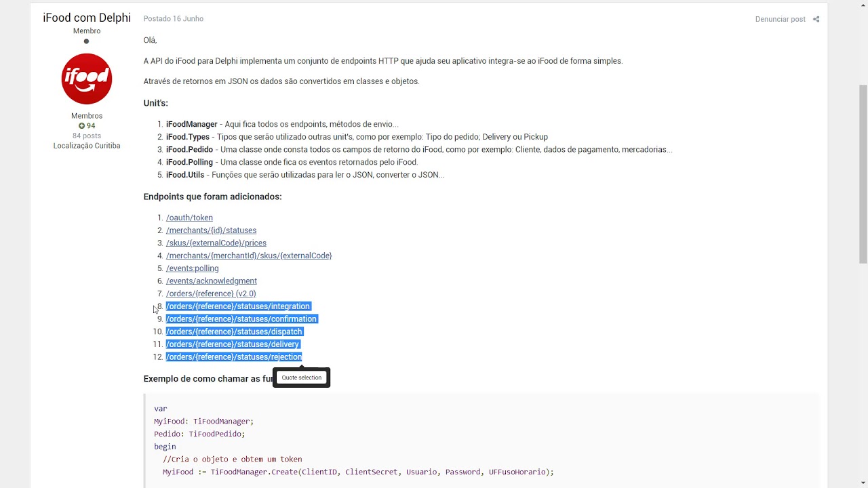
Task: Click the member rank dot under Membro
Action: pyautogui.click(x=86, y=41)
